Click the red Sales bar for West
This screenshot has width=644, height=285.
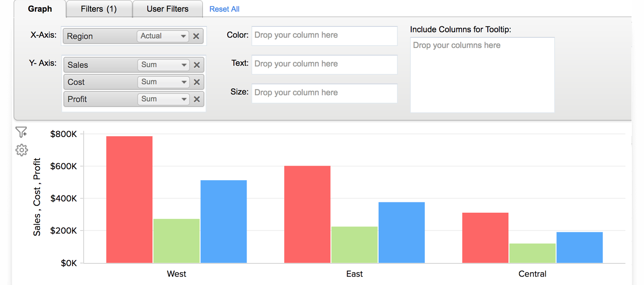point(129,200)
